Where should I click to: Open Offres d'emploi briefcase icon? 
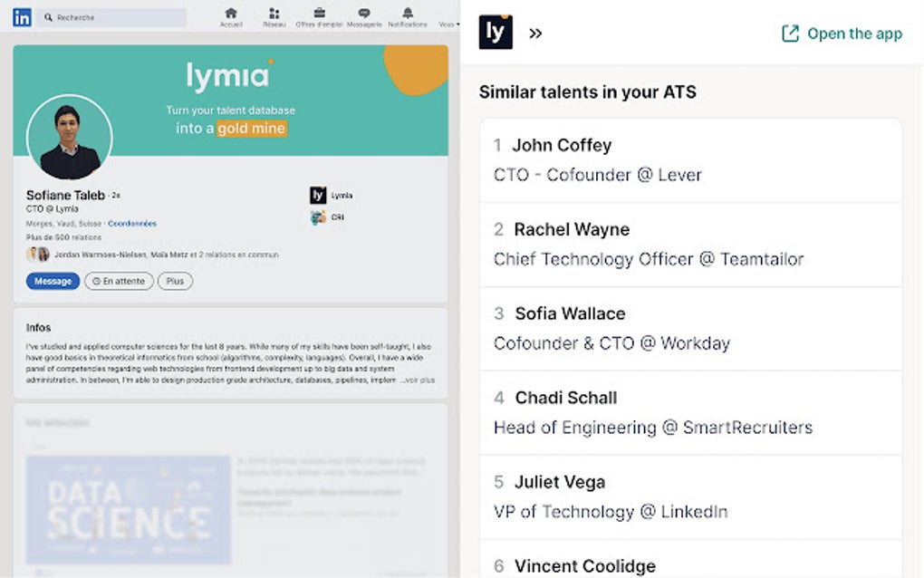(x=319, y=13)
